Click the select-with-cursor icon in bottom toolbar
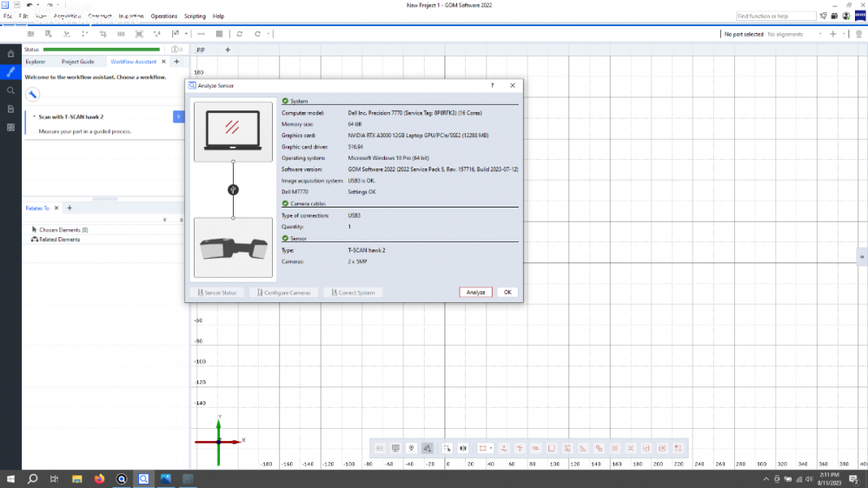 coord(447,448)
